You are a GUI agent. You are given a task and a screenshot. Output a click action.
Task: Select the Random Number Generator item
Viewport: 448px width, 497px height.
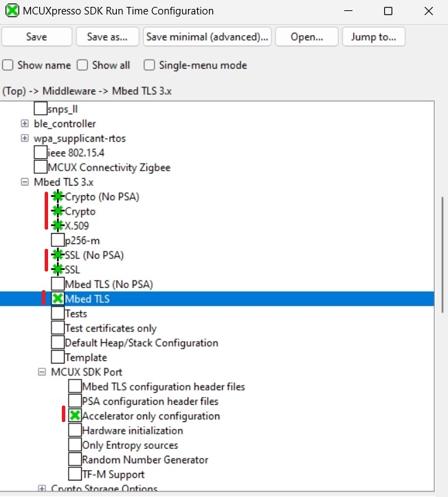pos(144,460)
